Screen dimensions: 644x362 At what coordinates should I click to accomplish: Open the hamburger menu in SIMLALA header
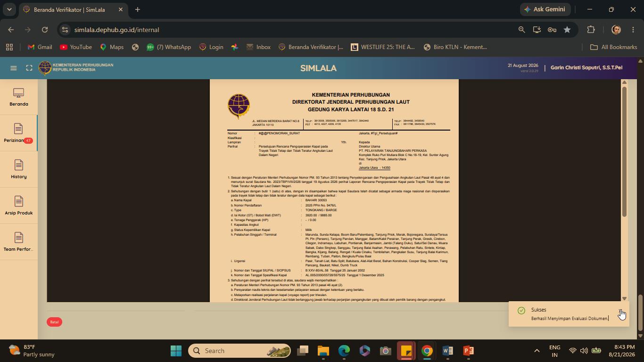[14, 68]
